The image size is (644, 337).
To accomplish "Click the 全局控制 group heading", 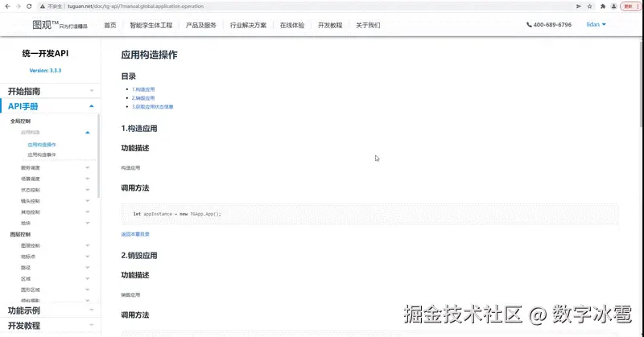I will point(20,121).
